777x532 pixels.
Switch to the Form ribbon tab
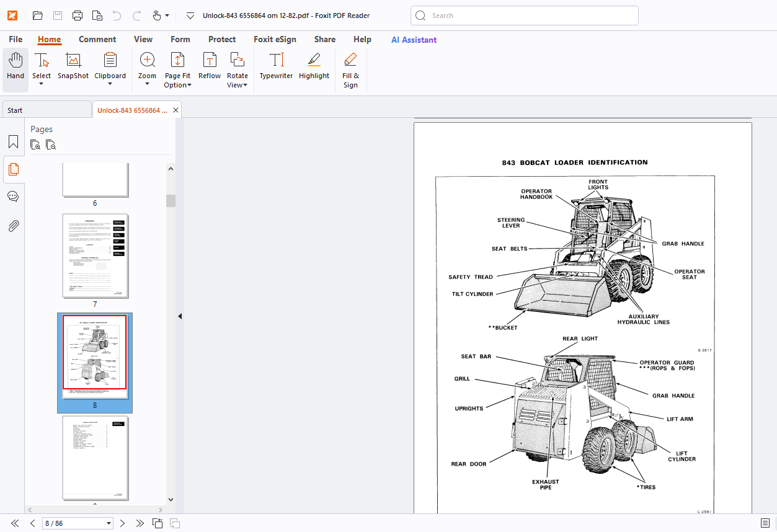coord(180,39)
